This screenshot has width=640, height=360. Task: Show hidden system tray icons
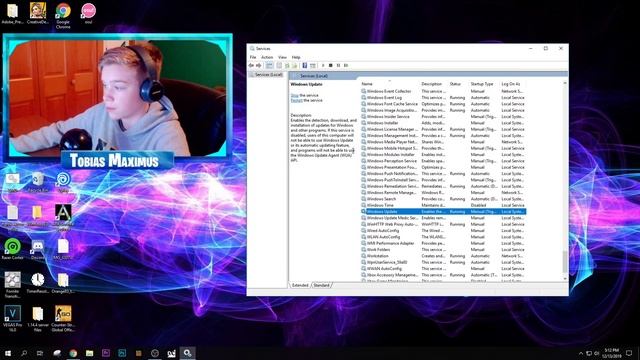(581, 353)
